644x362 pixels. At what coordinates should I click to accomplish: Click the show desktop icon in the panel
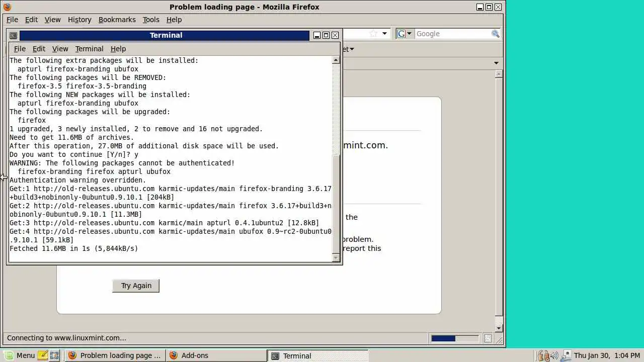(54, 355)
